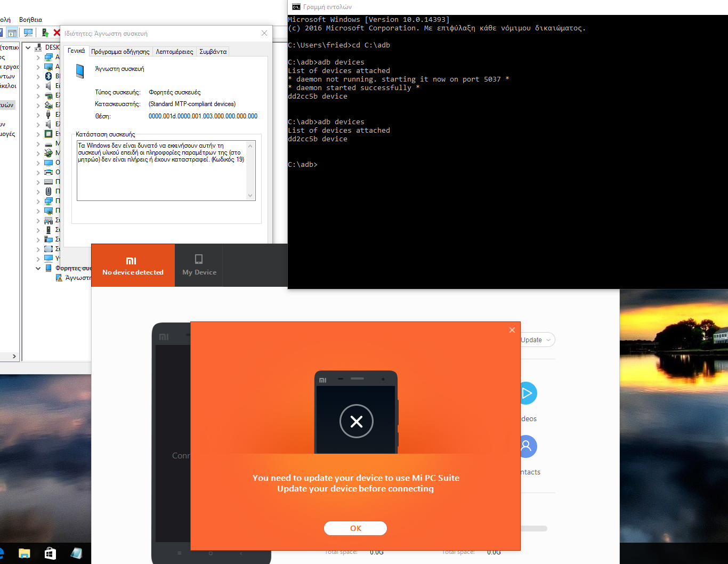Expand the printer category tree node
Image resolution: width=728 pixels, height=564 pixels.
38,172
